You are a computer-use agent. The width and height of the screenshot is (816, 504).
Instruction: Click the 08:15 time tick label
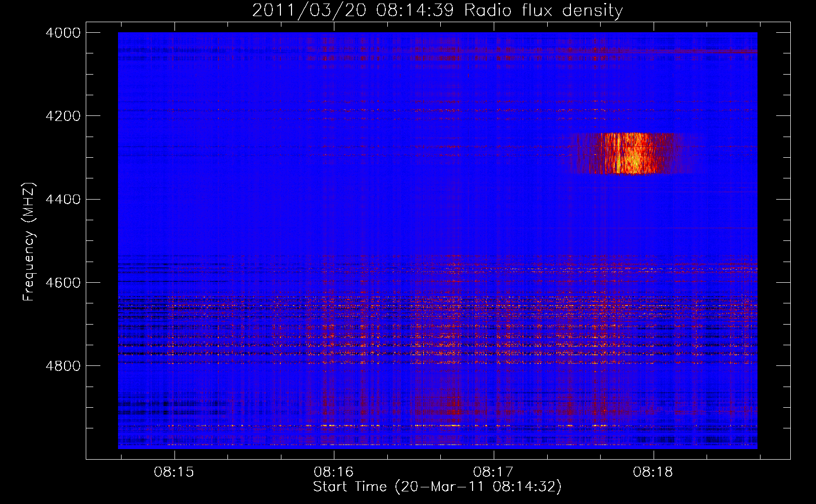point(174,472)
